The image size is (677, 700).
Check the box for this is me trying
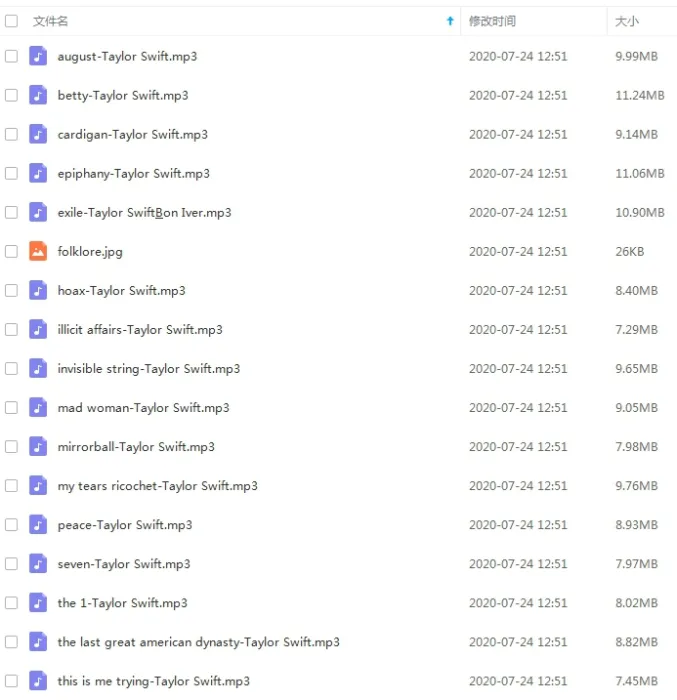[12, 681]
